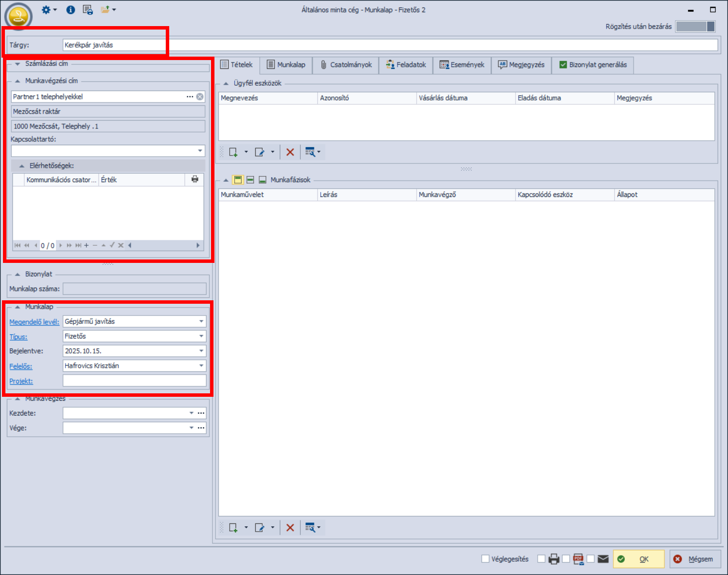
Task: Click the settings gear icon in title bar
Action: click(46, 10)
